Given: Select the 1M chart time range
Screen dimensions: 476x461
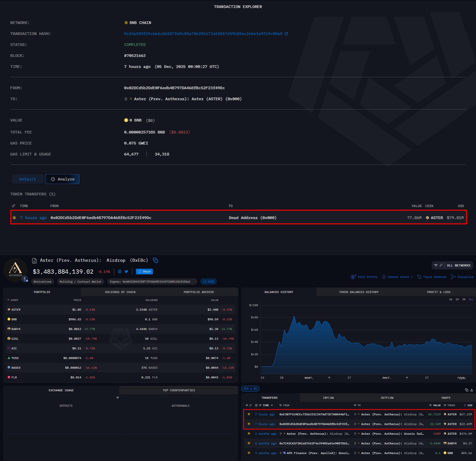Looking at the screenshot, I should click(457, 299).
